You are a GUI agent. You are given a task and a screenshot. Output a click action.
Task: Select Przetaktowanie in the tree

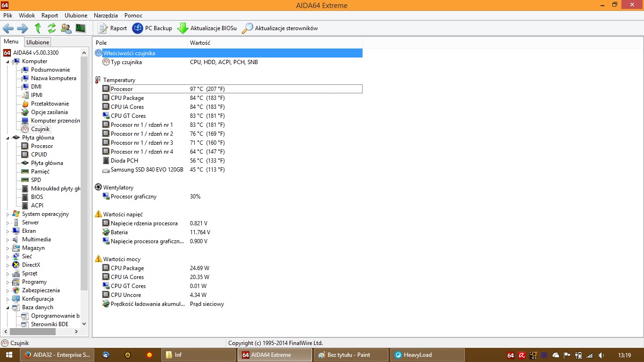pyautogui.click(x=50, y=104)
